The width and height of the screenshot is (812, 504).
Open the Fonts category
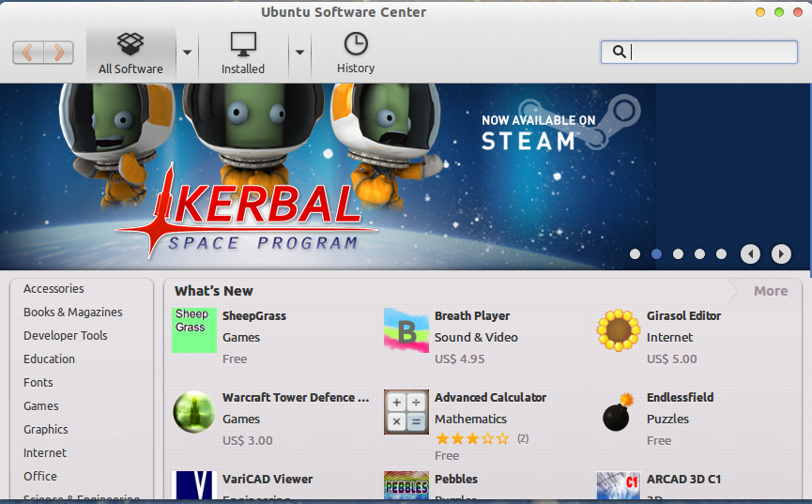pyautogui.click(x=38, y=382)
